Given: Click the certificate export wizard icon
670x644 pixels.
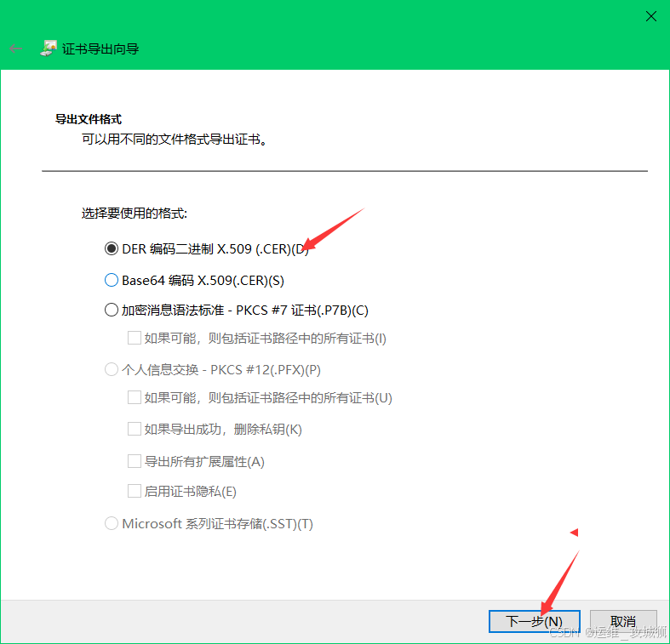Looking at the screenshot, I should coord(49,48).
